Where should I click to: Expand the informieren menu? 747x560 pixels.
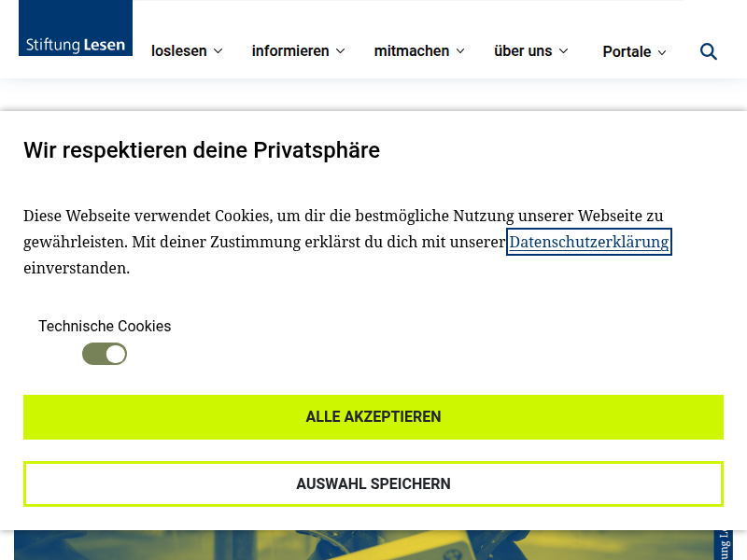298,51
